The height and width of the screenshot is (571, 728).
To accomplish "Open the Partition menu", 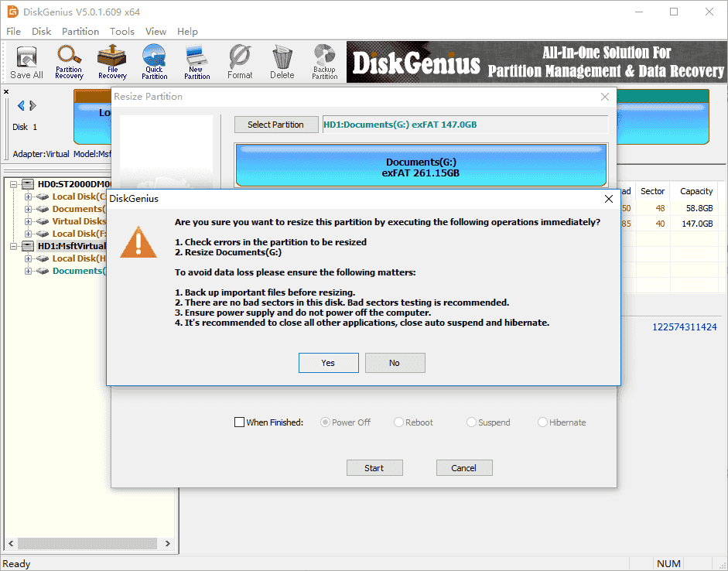I will (80, 31).
